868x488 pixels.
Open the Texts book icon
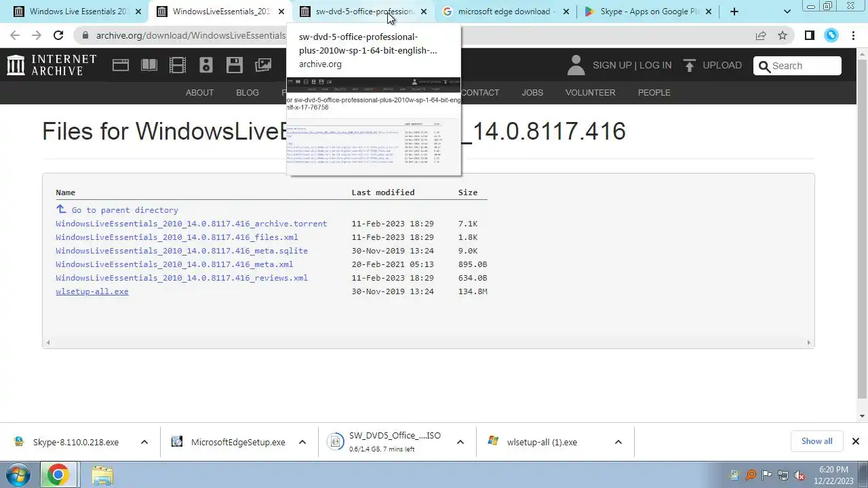149,65
